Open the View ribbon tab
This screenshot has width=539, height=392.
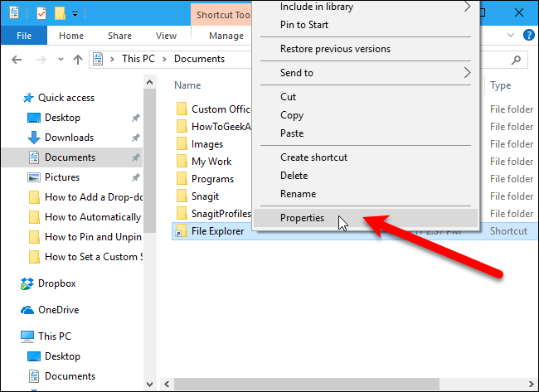point(166,36)
